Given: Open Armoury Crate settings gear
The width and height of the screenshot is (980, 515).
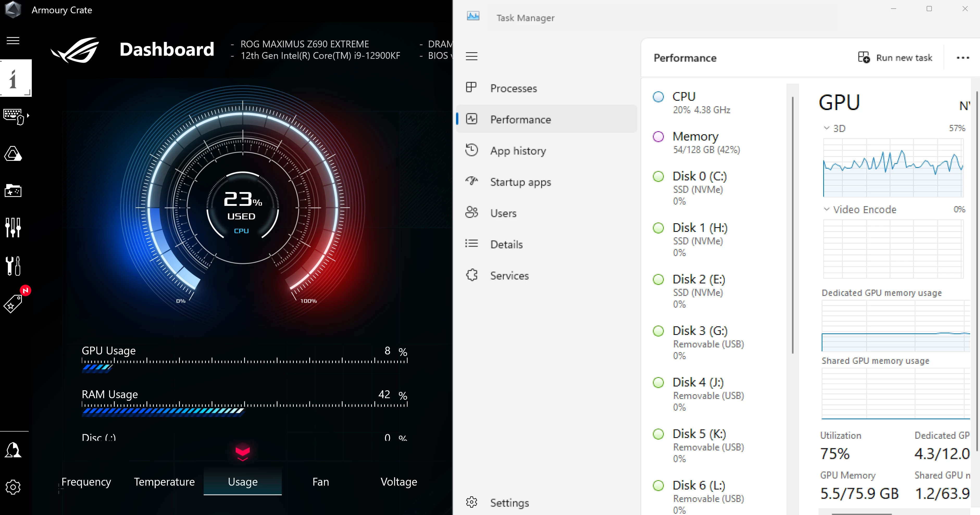Looking at the screenshot, I should [x=13, y=487].
